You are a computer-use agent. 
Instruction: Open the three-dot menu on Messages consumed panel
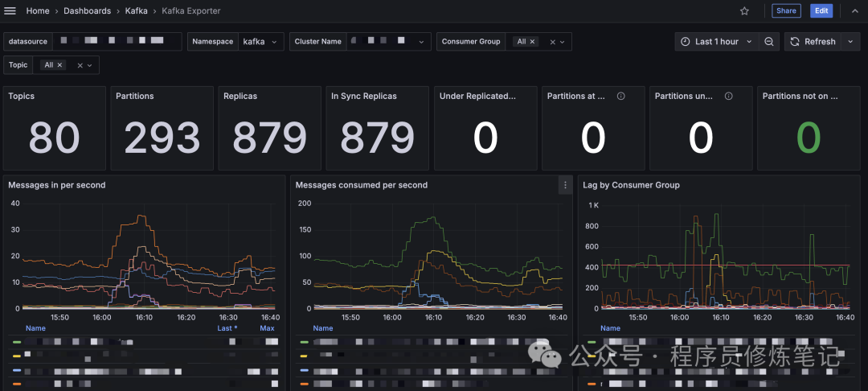tap(565, 186)
